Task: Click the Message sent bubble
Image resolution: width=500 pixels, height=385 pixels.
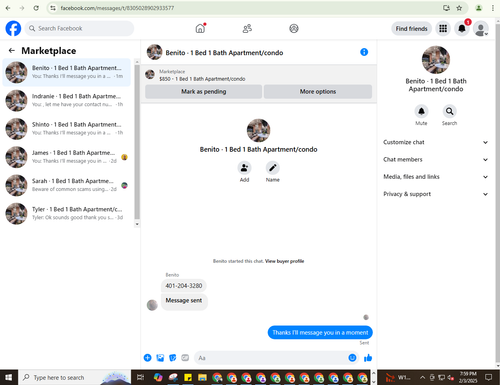Action: coord(184,301)
